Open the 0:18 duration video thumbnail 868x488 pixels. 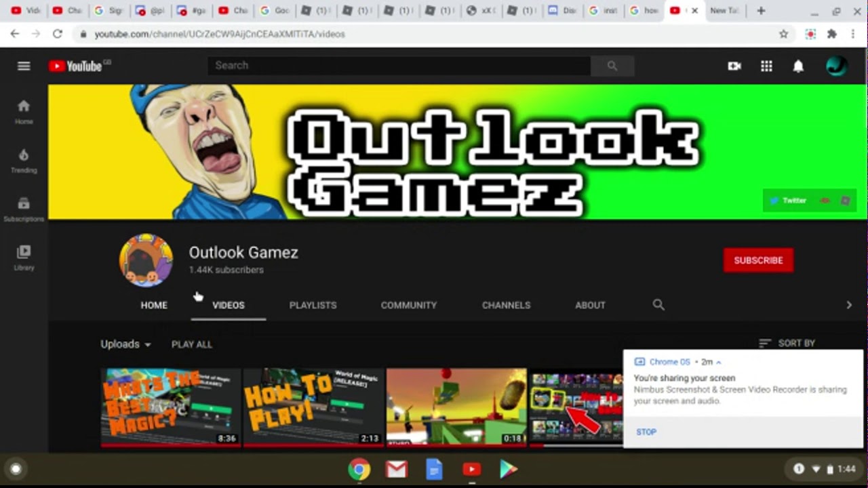(x=456, y=407)
